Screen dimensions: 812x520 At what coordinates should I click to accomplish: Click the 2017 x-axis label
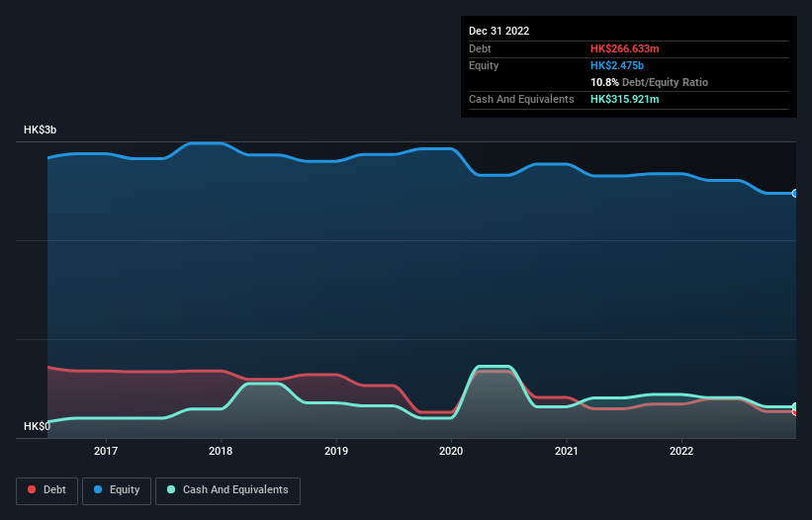click(x=106, y=451)
